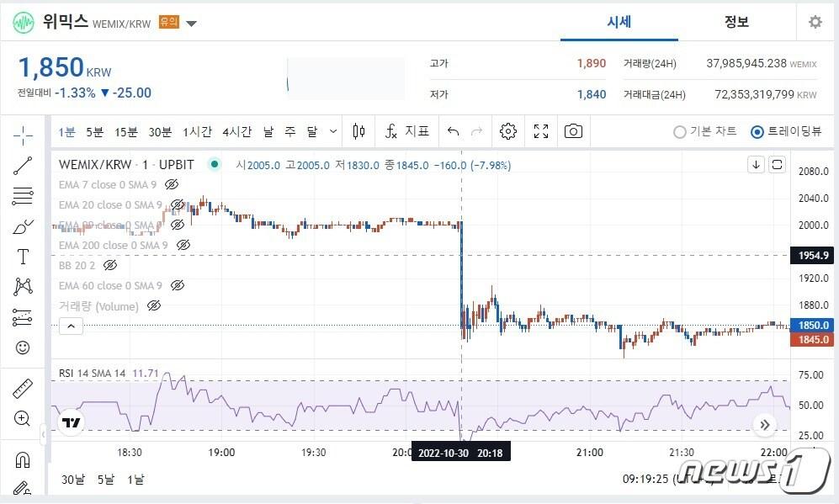
Task: Expand more time interval options chevron
Action: point(332,131)
